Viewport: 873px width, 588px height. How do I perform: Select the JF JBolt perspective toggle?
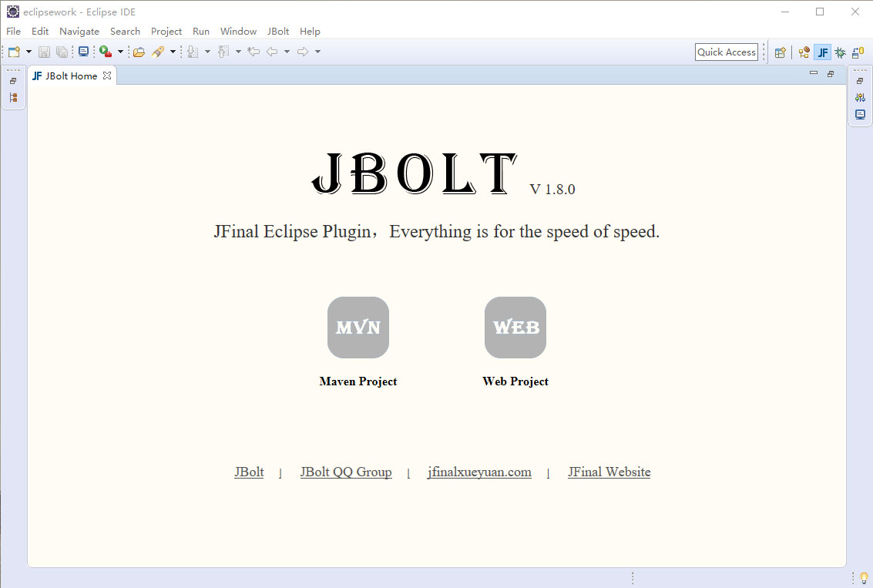pos(822,52)
